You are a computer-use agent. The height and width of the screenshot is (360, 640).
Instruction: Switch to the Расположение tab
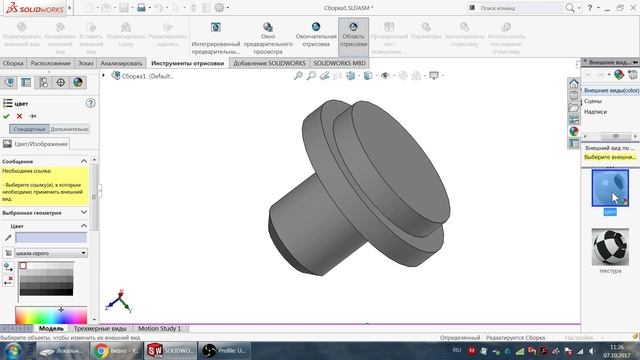pyautogui.click(x=51, y=63)
